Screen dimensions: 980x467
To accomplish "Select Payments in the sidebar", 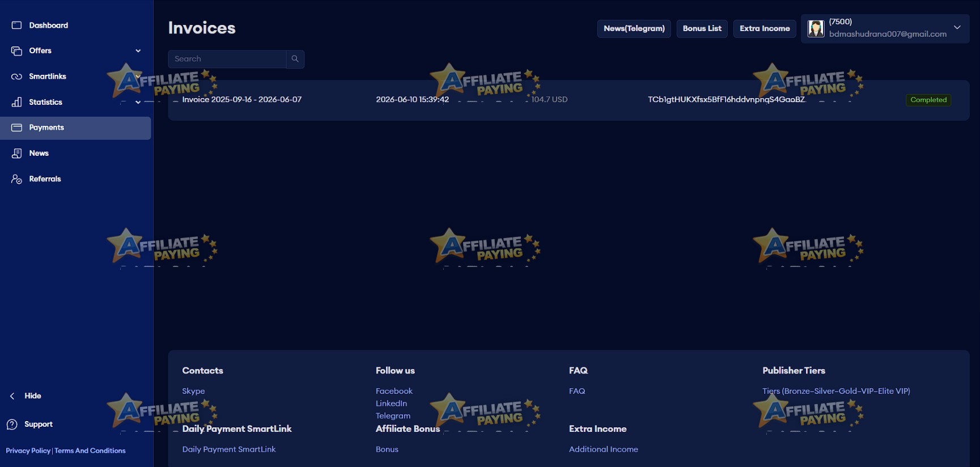I will [x=75, y=128].
